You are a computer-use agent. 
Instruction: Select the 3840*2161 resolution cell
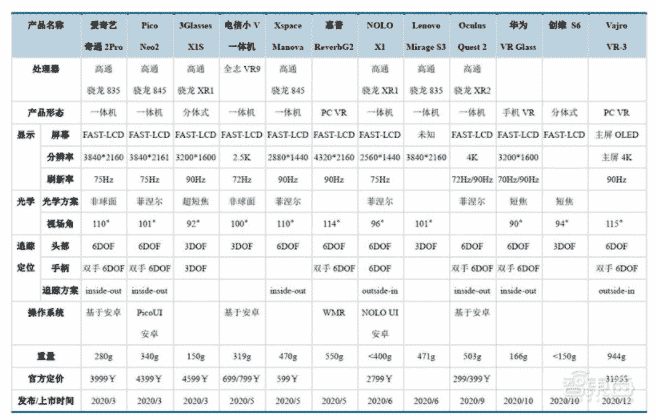[150, 157]
